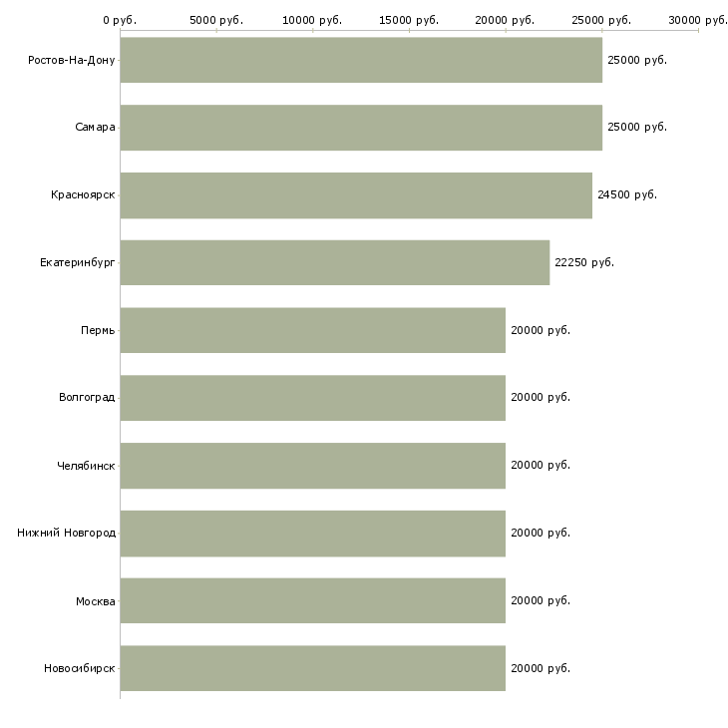Viewport: 728px width, 728px height.
Task: Click the Ростов-На-Дону city label
Action: pyautogui.click(x=72, y=60)
